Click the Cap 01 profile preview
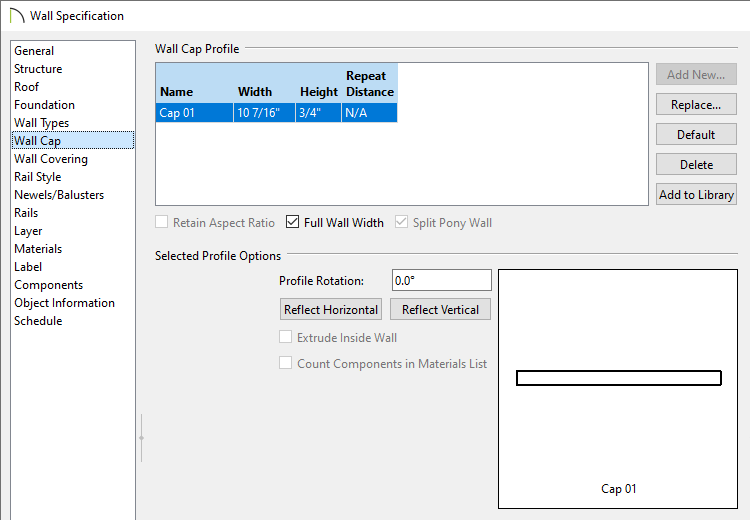Screen dimensions: 750x520 pyautogui.click(x=618, y=389)
